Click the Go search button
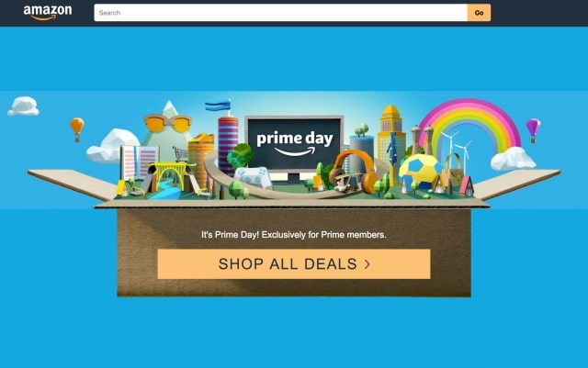Screen dimensions: 588x368 [479, 13]
